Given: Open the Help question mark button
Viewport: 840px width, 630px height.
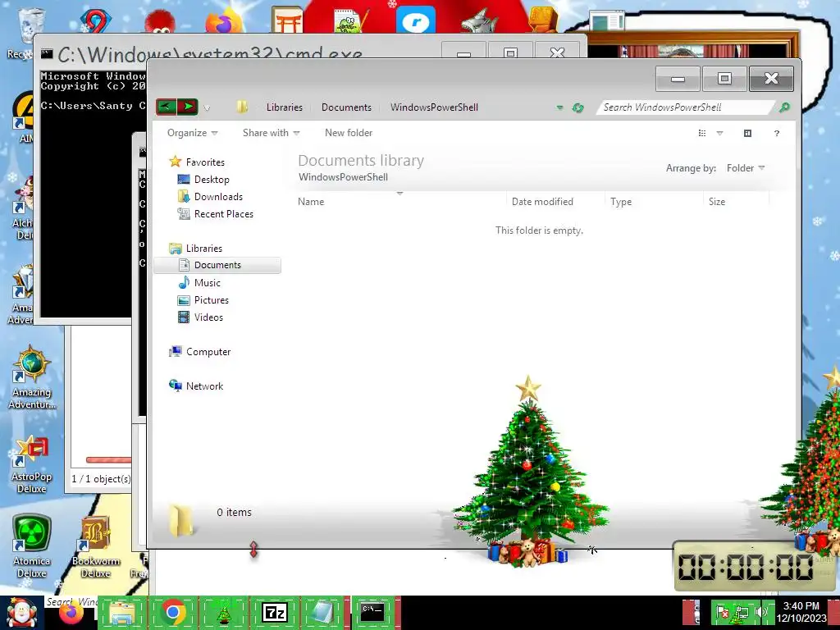Looking at the screenshot, I should tap(776, 134).
